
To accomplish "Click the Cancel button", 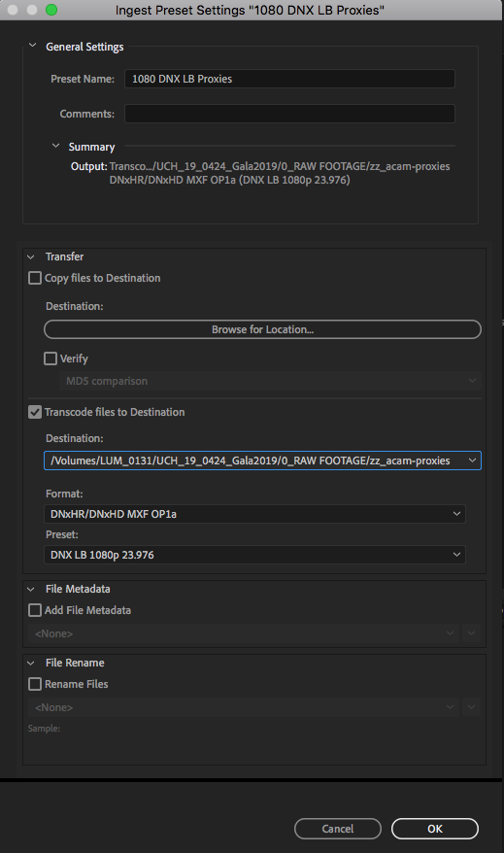I will (x=338, y=829).
